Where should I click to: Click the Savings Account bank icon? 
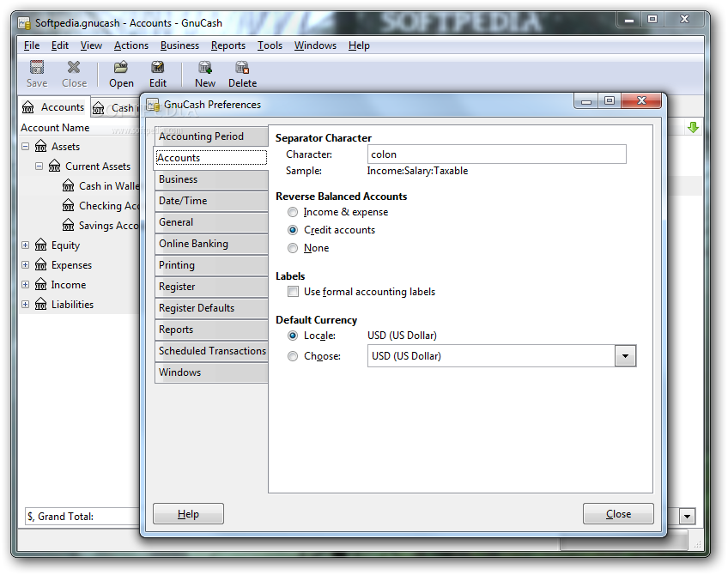[69, 226]
